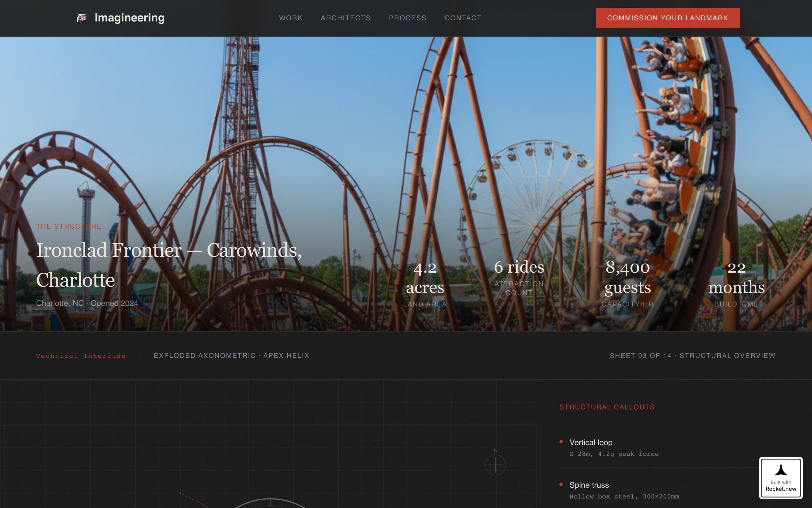Click the Imagineering logo icon
Image resolution: width=812 pixels, height=508 pixels.
[81, 18]
